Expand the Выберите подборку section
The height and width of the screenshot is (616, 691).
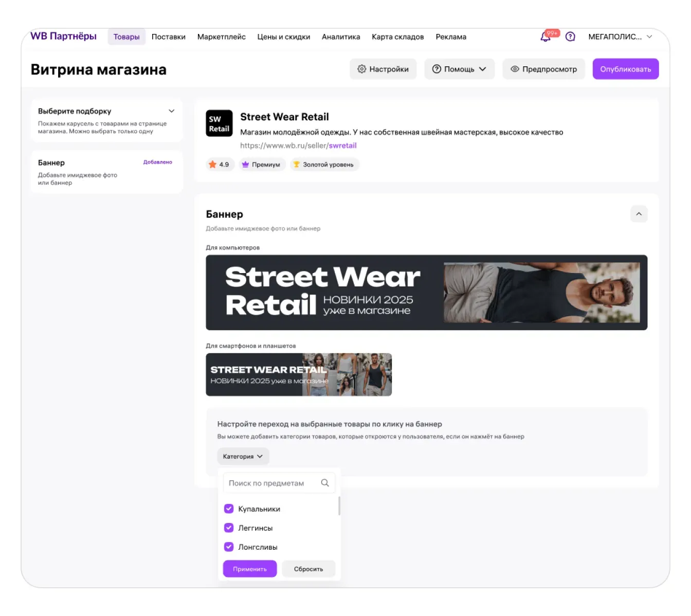(172, 111)
